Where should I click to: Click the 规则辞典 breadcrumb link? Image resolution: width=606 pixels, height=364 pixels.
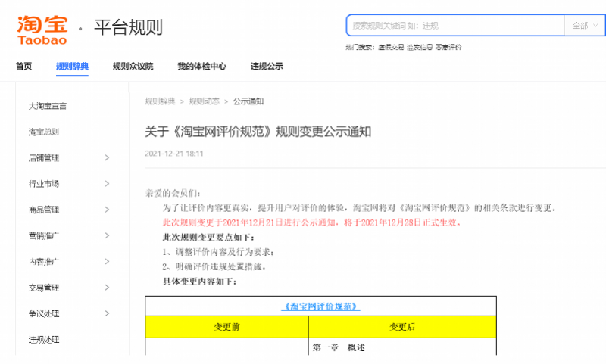click(x=160, y=101)
